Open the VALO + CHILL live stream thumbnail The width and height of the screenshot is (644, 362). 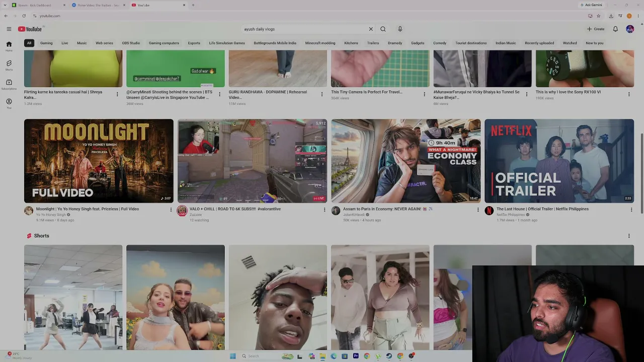252,161
